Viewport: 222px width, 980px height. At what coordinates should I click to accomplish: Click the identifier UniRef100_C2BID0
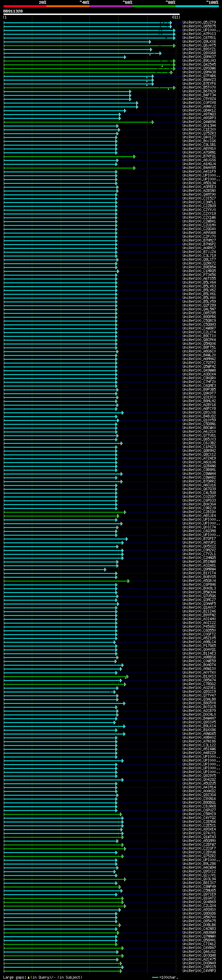click(x=199, y=512)
